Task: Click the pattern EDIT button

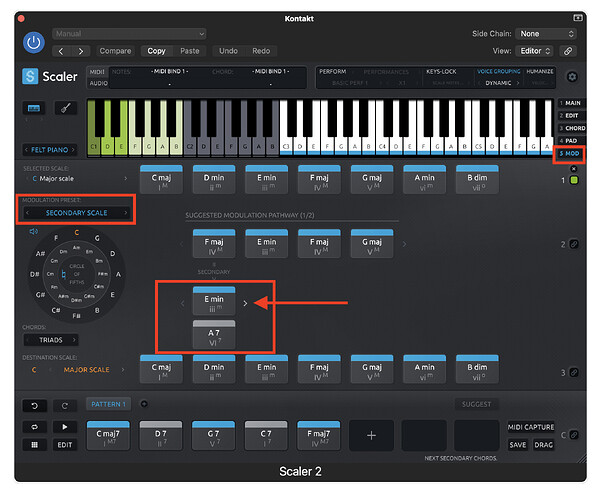Action: point(65,445)
